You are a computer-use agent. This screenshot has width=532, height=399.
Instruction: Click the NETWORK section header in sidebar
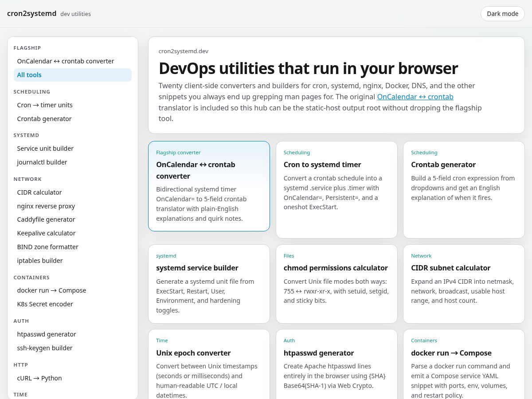pyautogui.click(x=27, y=179)
